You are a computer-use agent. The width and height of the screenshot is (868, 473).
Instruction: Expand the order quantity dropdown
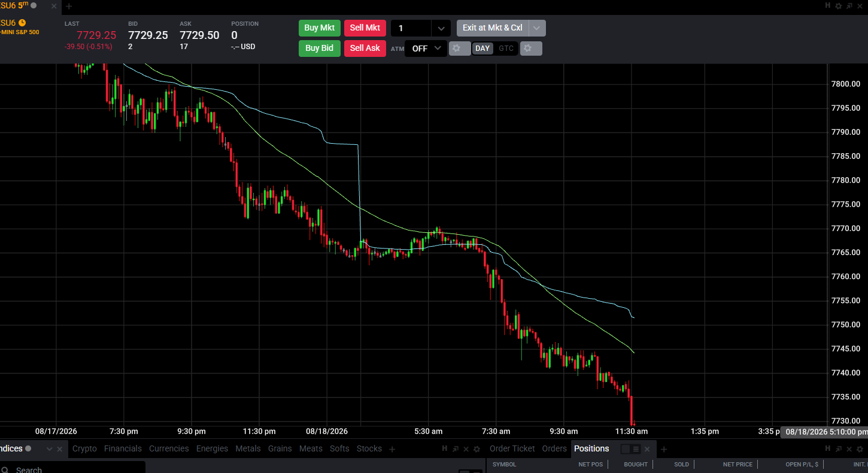click(x=441, y=28)
